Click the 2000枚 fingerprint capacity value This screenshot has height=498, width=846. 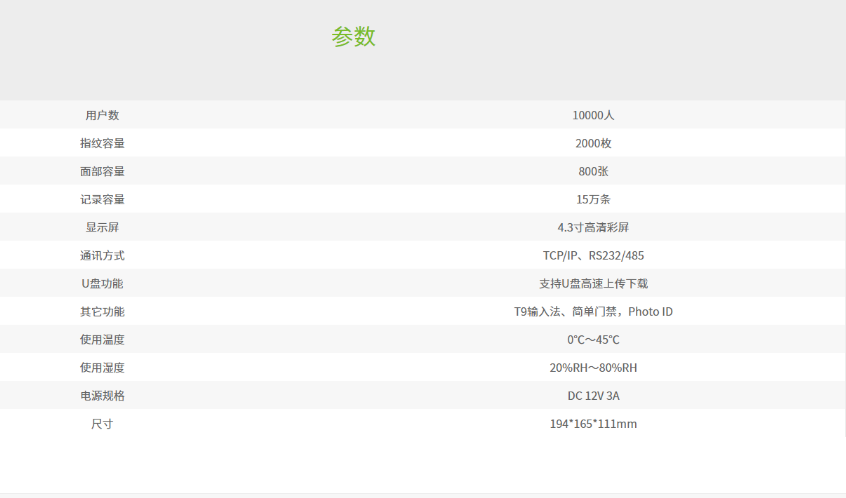click(593, 143)
